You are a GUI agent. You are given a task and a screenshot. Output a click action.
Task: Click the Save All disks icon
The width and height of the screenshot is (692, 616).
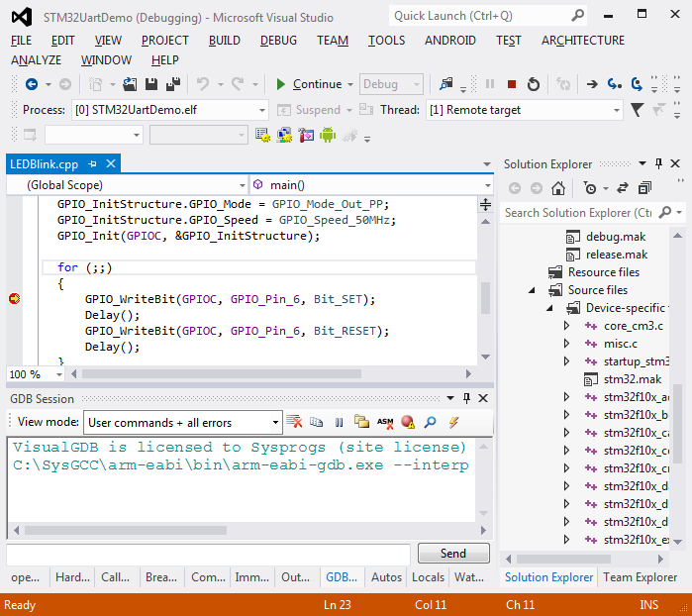pos(173,84)
